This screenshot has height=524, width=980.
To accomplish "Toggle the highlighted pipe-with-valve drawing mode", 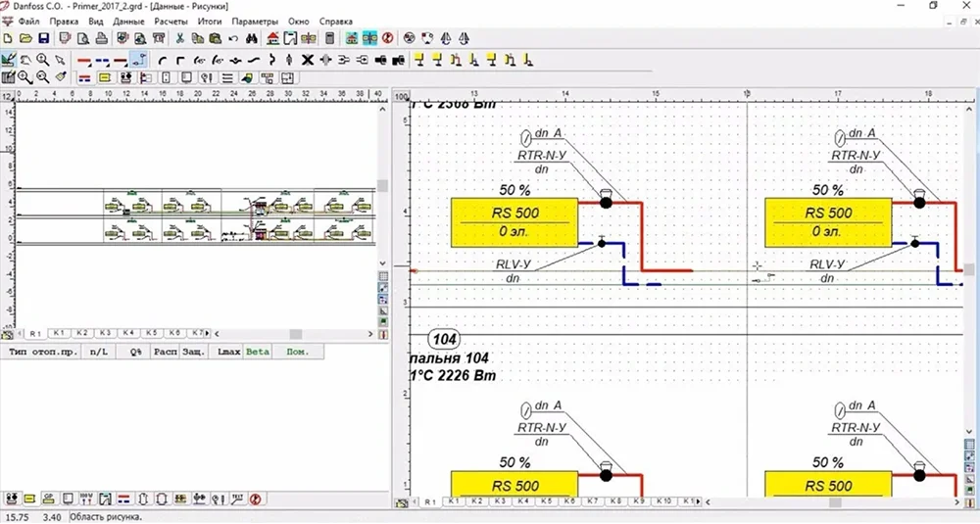I will coord(139,59).
